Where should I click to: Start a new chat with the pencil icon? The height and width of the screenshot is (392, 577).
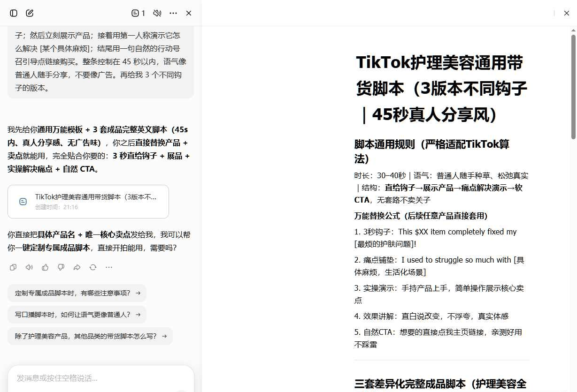coord(30,13)
